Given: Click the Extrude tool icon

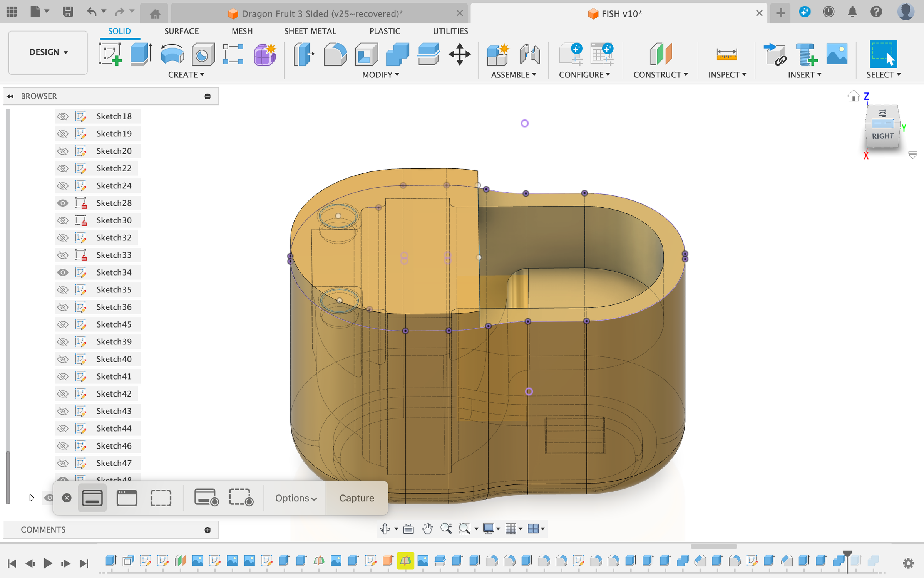Looking at the screenshot, I should [141, 54].
